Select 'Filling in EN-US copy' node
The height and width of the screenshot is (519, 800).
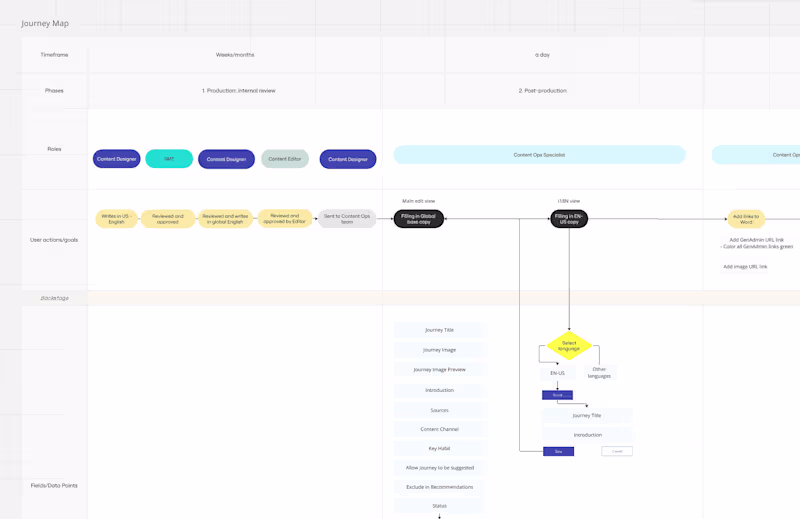(569, 219)
